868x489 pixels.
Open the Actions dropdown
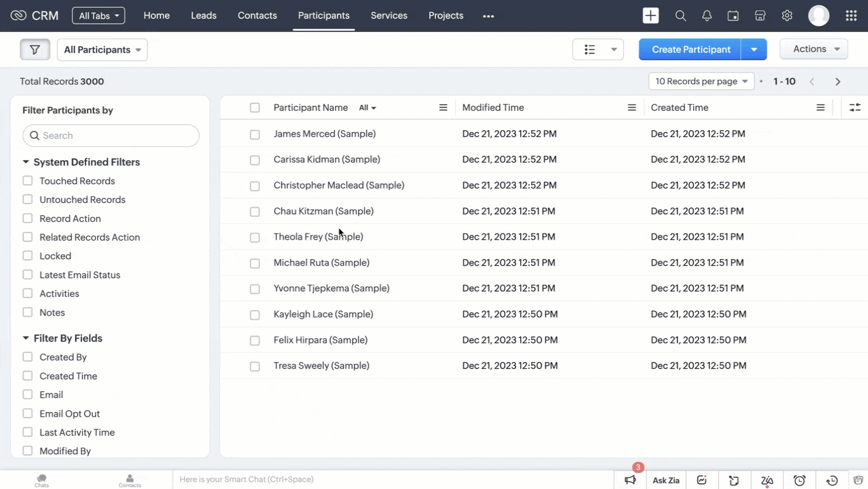pyautogui.click(x=814, y=49)
